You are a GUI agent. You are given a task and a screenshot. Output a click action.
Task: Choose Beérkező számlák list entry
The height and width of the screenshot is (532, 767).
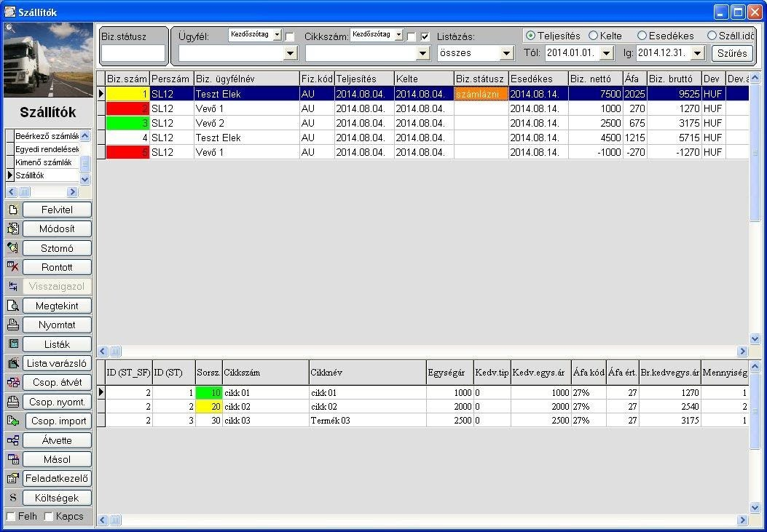coord(47,136)
